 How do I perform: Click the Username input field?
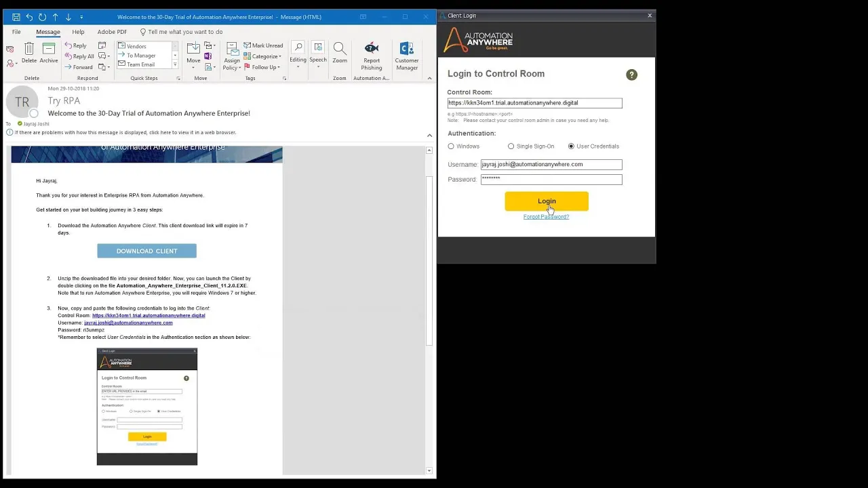click(551, 165)
